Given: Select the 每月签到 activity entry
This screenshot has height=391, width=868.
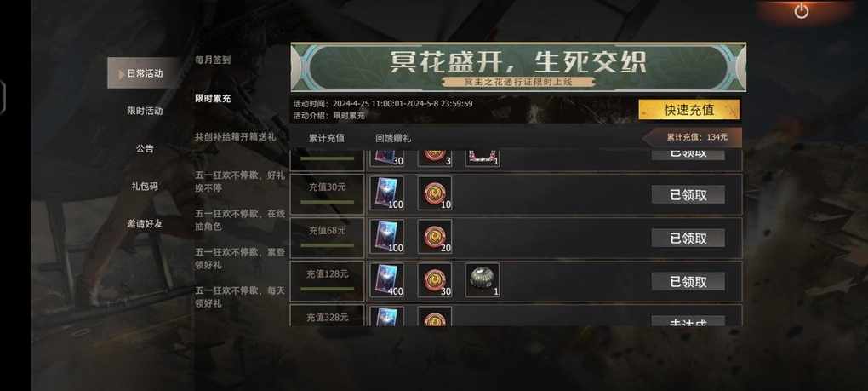Looking at the screenshot, I should pyautogui.click(x=213, y=60).
